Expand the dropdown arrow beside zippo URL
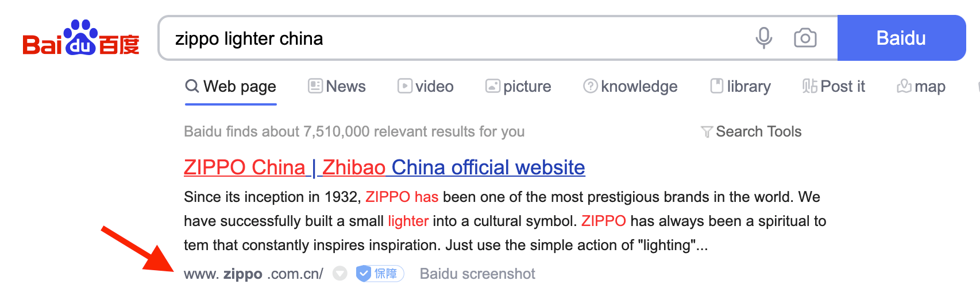The image size is (980, 296). click(x=340, y=274)
